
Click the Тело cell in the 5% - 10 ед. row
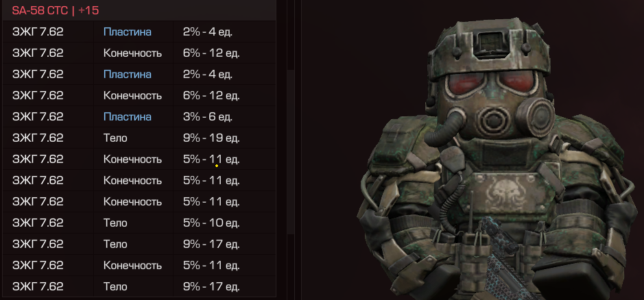pyautogui.click(x=115, y=223)
